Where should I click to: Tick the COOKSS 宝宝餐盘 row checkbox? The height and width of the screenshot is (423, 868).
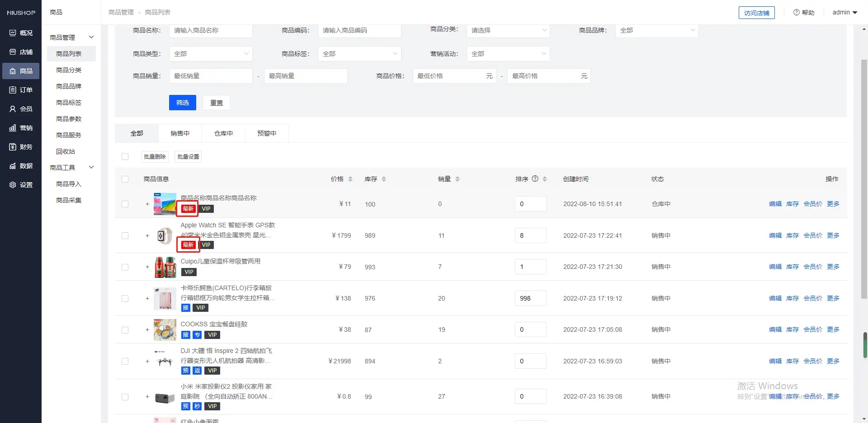[125, 330]
